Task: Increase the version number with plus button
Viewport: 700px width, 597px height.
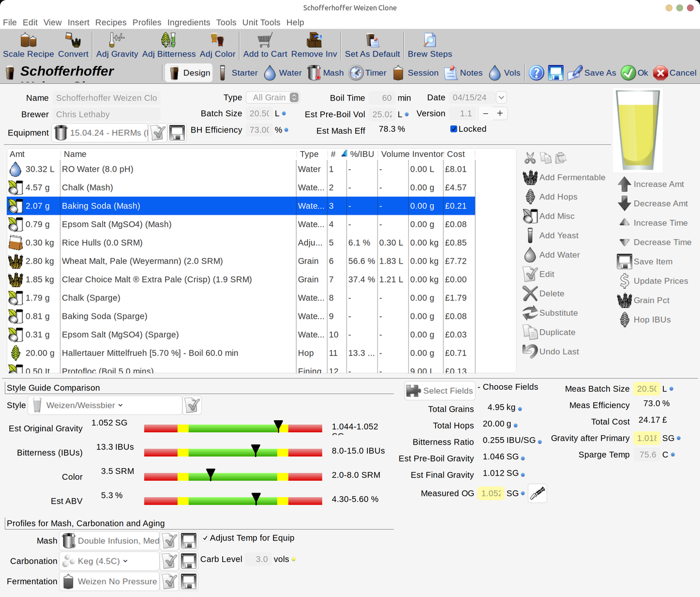Action: (x=500, y=113)
